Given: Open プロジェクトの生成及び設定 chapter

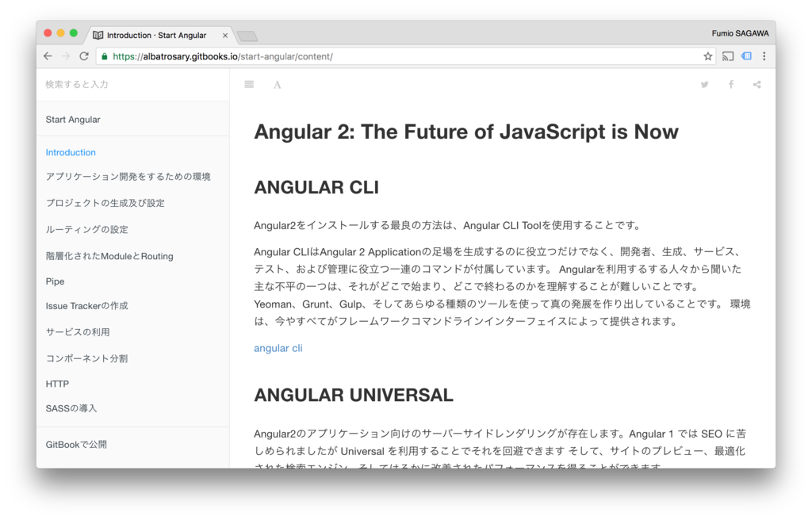Looking at the screenshot, I should pos(105,203).
